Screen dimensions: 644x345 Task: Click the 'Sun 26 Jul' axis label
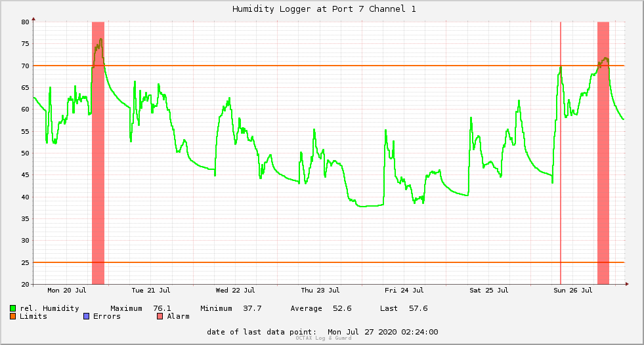coord(573,290)
